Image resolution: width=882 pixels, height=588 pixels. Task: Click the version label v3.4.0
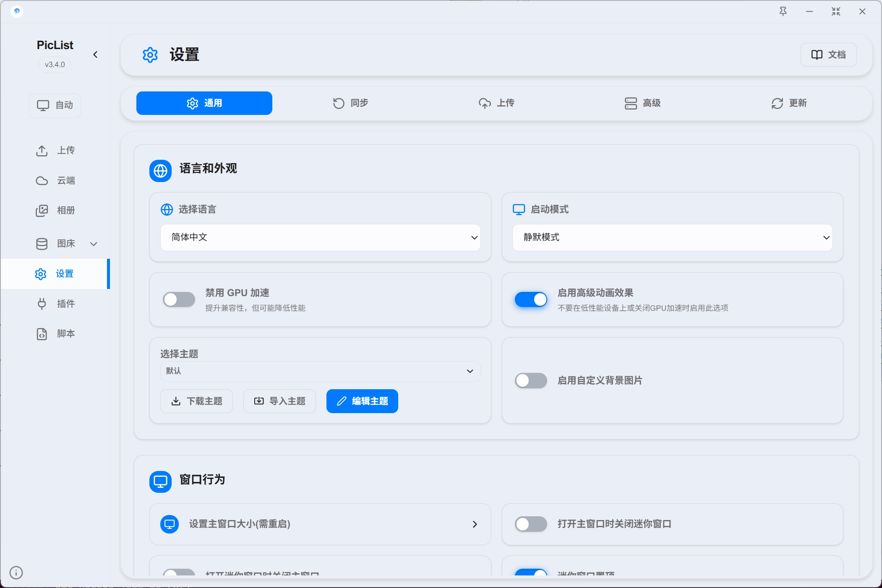(55, 65)
